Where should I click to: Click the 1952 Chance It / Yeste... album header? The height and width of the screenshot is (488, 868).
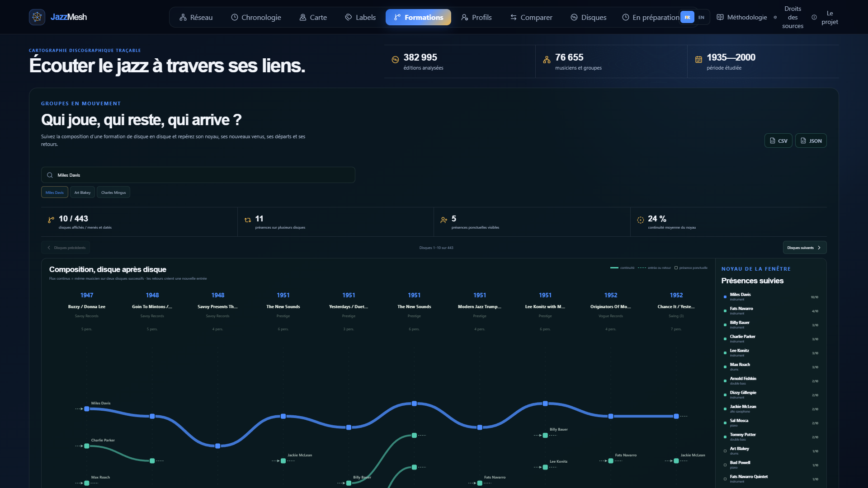coord(676,312)
